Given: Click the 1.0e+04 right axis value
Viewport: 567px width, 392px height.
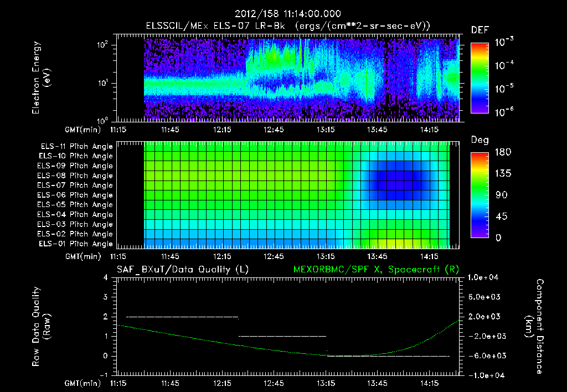Looking at the screenshot, I should (483, 278).
